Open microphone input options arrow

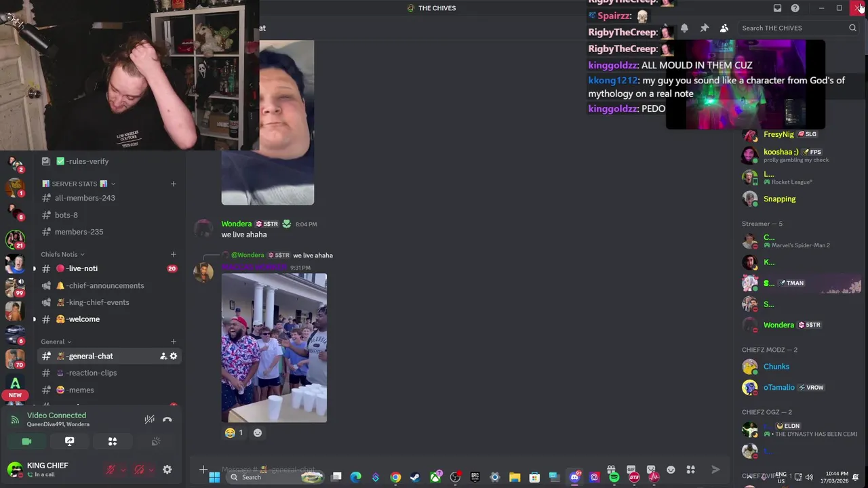pos(122,470)
